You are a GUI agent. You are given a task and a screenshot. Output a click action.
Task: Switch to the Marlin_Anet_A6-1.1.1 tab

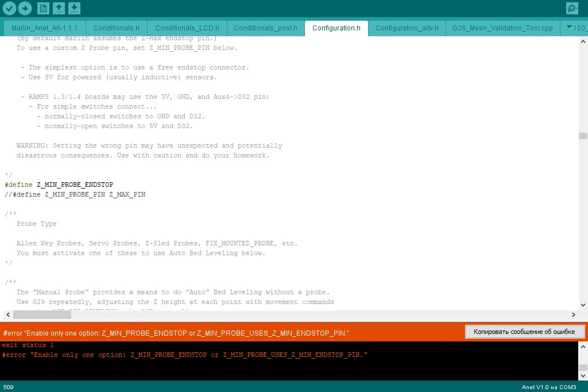[x=44, y=28]
